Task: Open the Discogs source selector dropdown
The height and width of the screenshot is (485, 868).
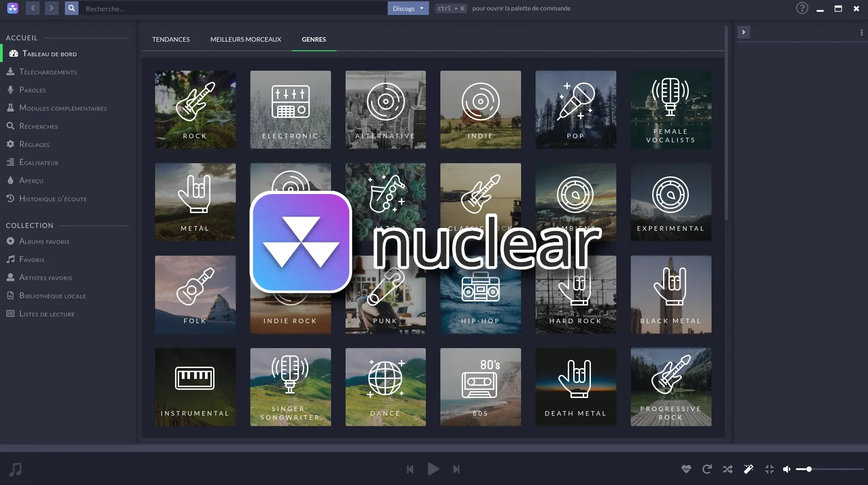Action: tap(407, 8)
